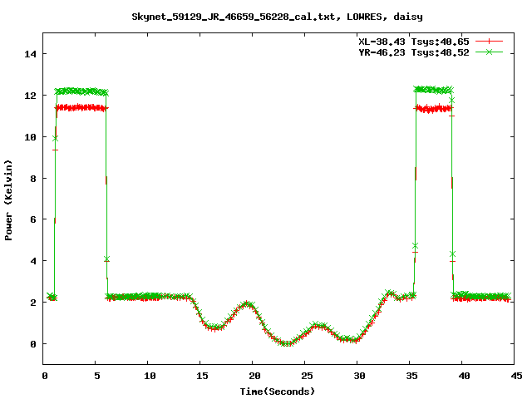The width and height of the screenshot is (532, 399).
Task: Click the green line sample in legend
Action: pos(489,52)
